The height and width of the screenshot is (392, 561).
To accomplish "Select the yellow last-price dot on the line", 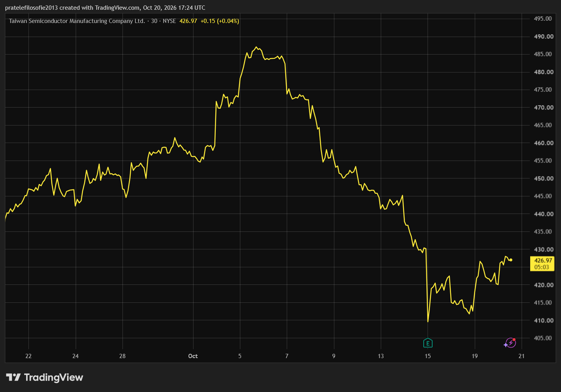I will click(511, 260).
